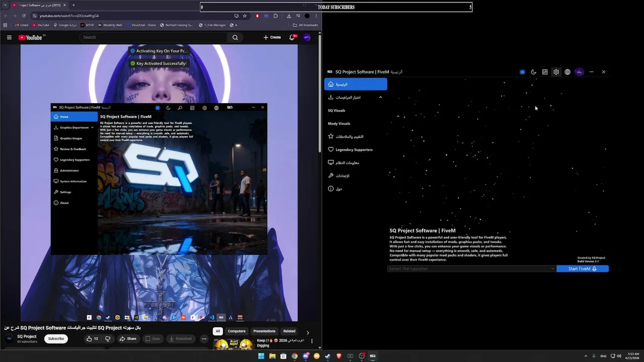Open SQ Project channel name link
The image size is (644, 362).
tap(27, 336)
